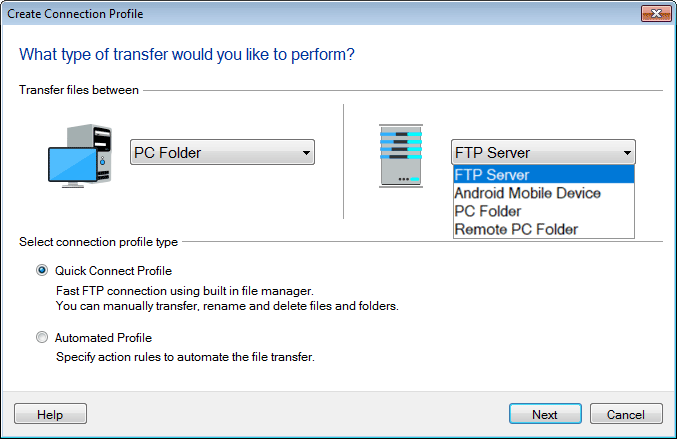Open the left-side PC Folder combo box
Viewport: 677px width, 439px height.
(x=223, y=153)
